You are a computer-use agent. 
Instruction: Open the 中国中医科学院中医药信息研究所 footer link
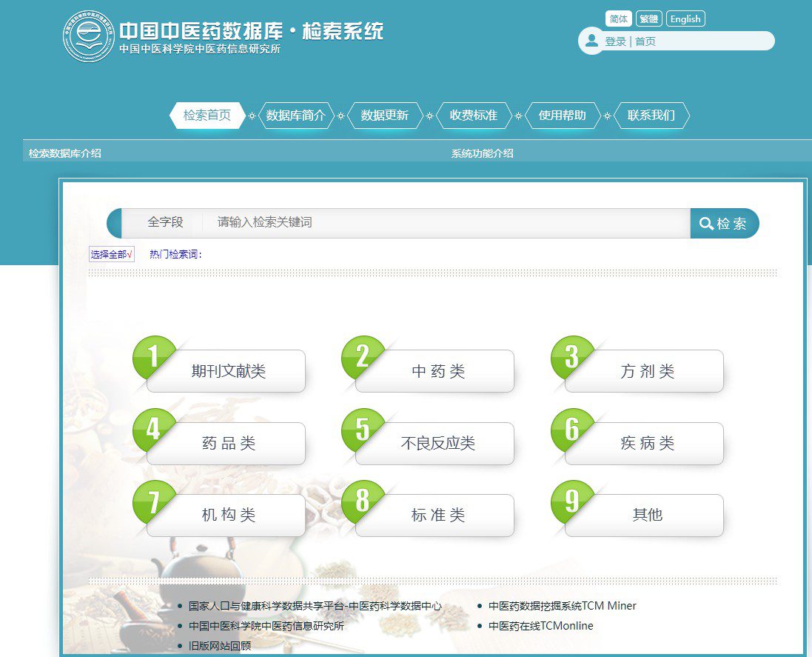(x=266, y=626)
